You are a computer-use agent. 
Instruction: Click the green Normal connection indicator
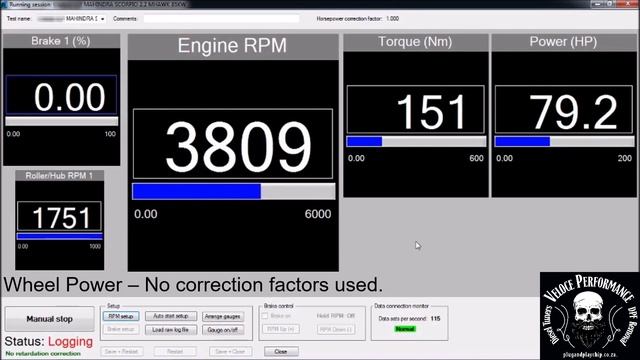tap(405, 329)
